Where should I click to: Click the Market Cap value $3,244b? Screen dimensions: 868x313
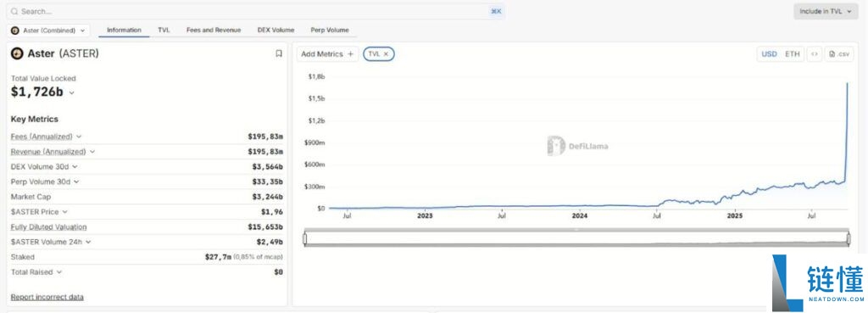267,197
